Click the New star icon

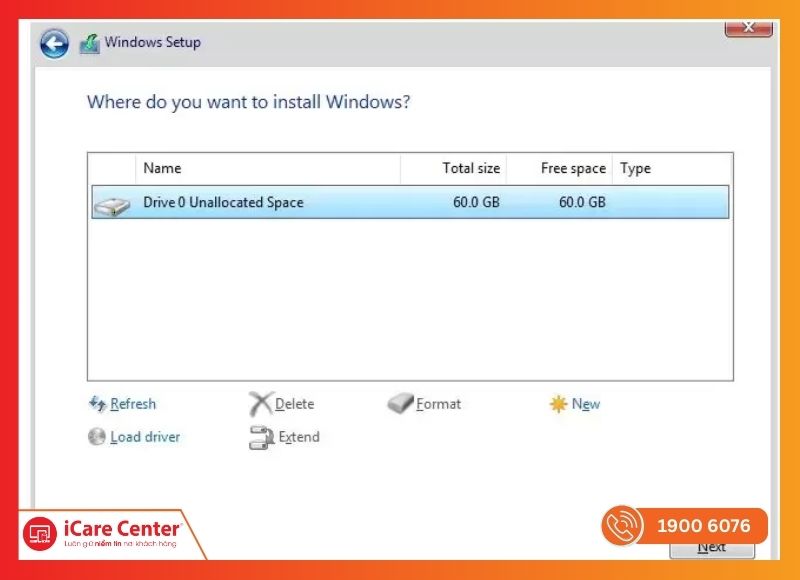(x=558, y=404)
